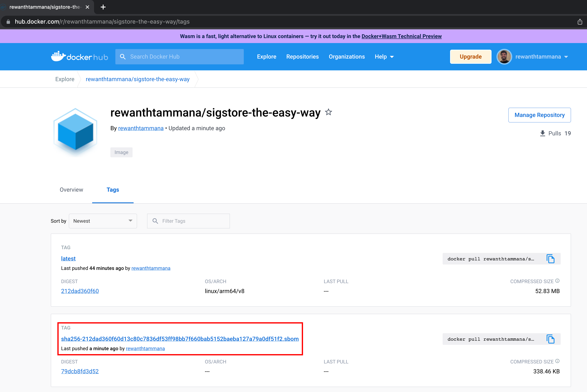Image resolution: width=587 pixels, height=392 pixels.
Task: Click the search magnifier icon in header
Action: pos(123,57)
